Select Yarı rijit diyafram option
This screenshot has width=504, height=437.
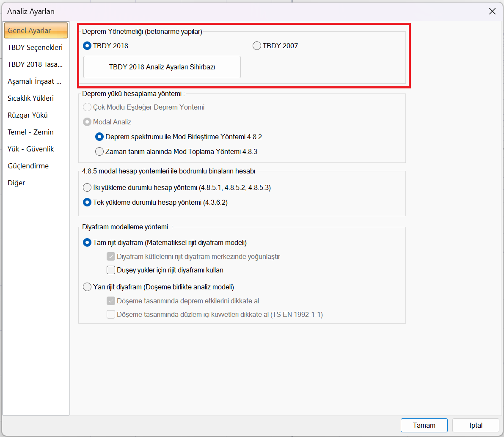tap(88, 287)
